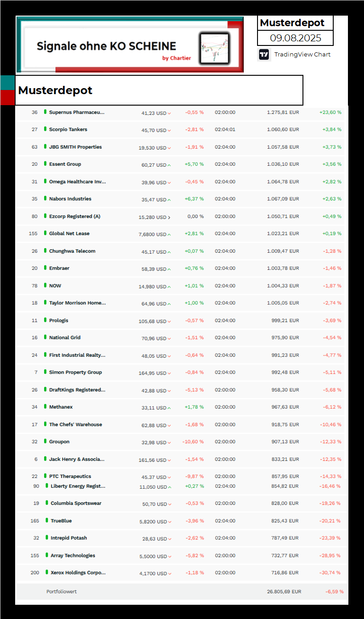
Task: Click the green marker beside Methanex
Action: tap(45, 406)
